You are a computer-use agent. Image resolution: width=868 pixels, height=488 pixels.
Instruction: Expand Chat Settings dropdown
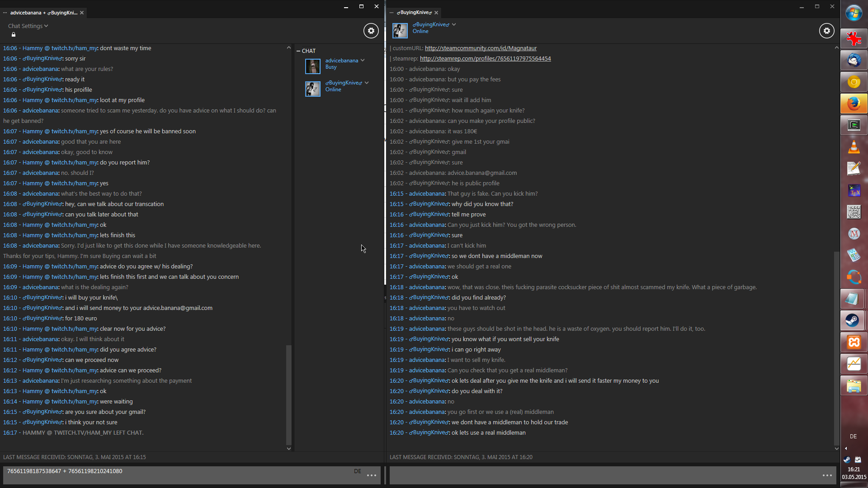28,26
